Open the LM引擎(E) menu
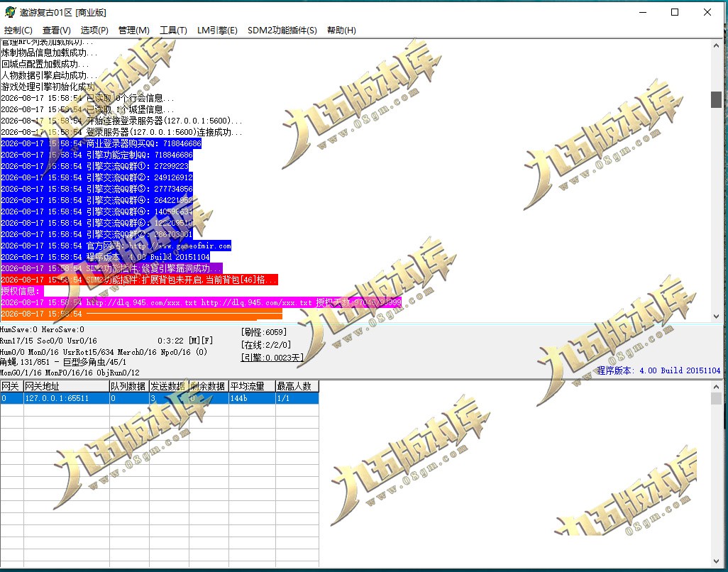Image resolution: width=728 pixels, height=572 pixels. pos(217,31)
